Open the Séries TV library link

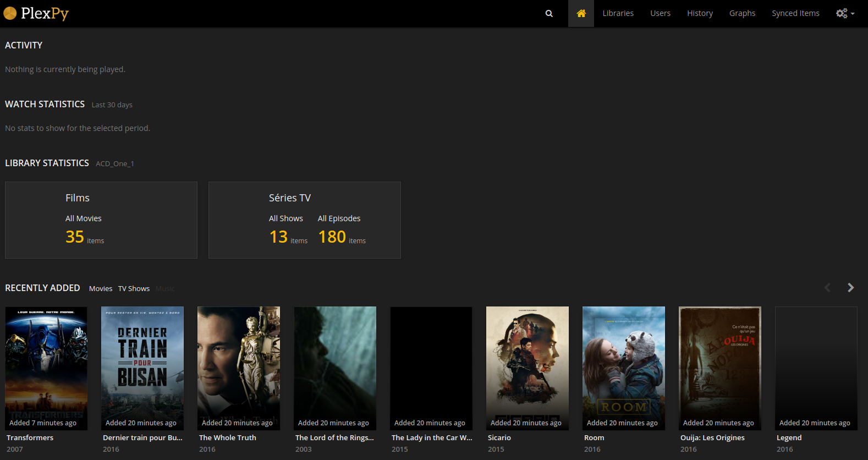click(290, 198)
